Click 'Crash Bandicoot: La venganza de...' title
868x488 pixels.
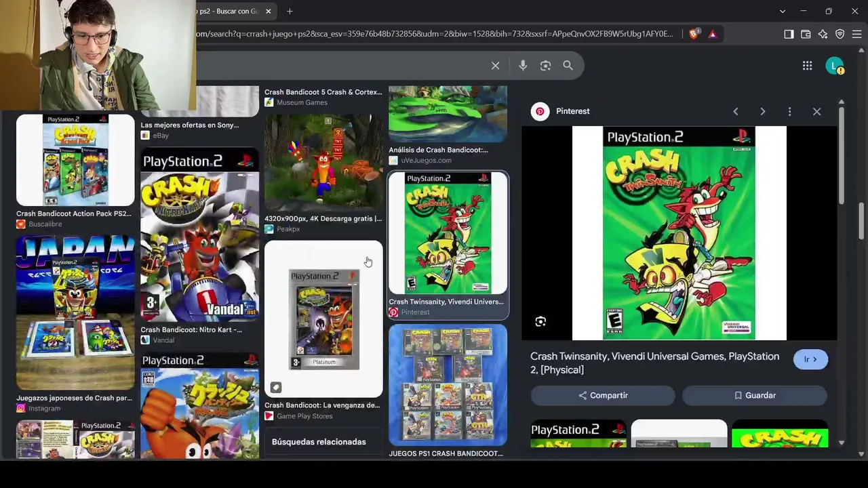pos(322,405)
